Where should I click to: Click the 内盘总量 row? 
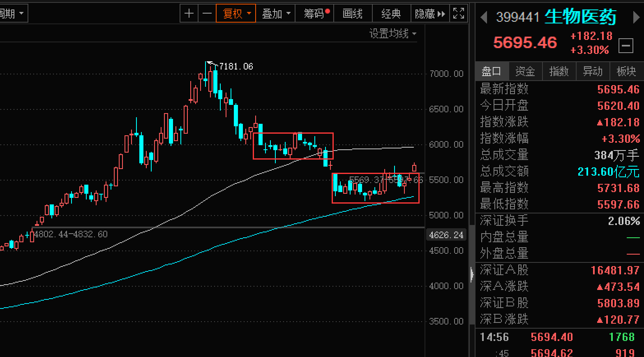coord(560,237)
